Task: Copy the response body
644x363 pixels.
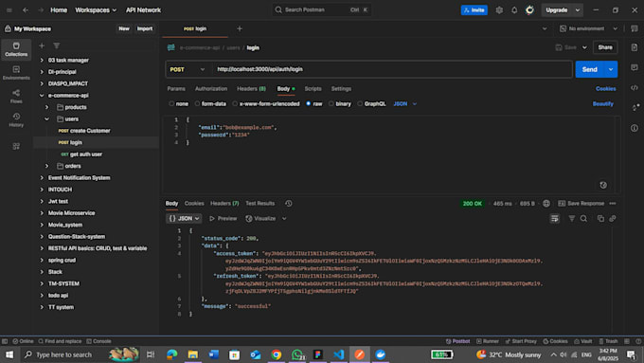Action: click(600, 219)
